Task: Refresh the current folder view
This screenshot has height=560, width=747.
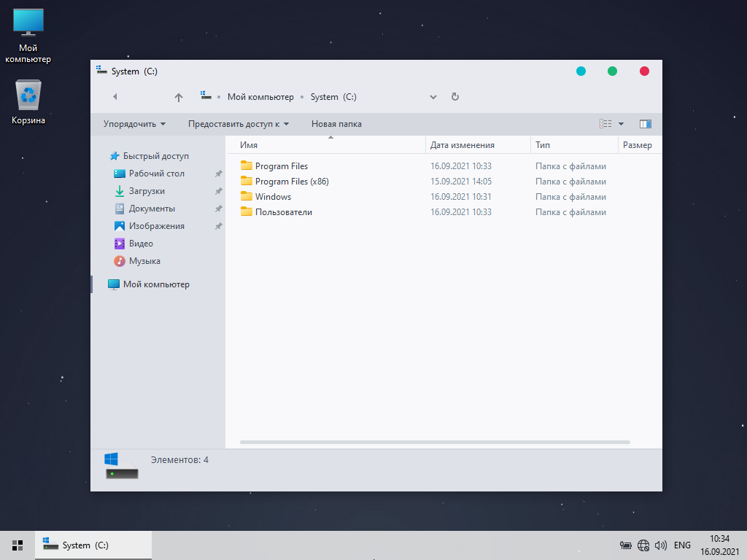Action: tap(455, 97)
